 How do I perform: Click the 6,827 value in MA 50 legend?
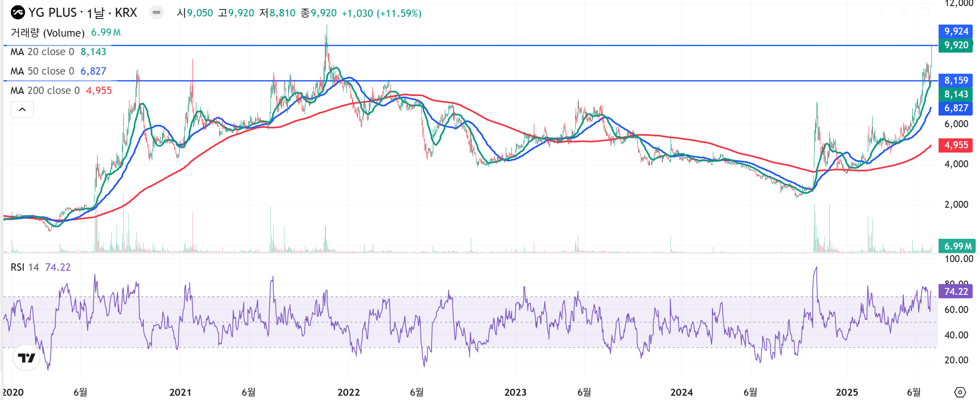click(x=93, y=71)
